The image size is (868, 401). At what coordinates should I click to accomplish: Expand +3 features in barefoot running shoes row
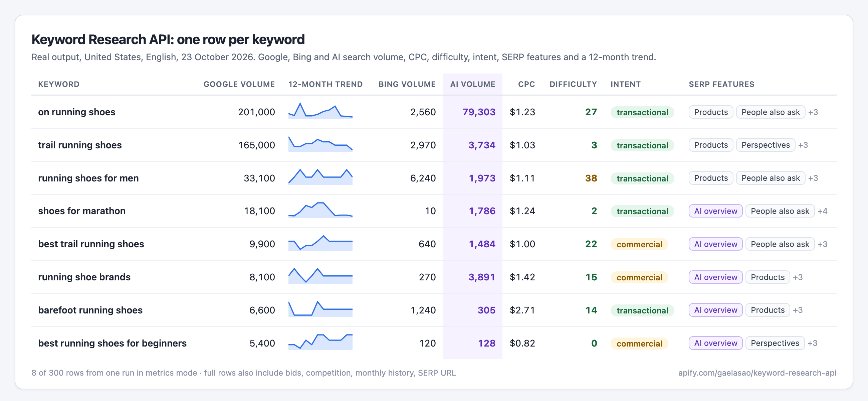pyautogui.click(x=798, y=310)
